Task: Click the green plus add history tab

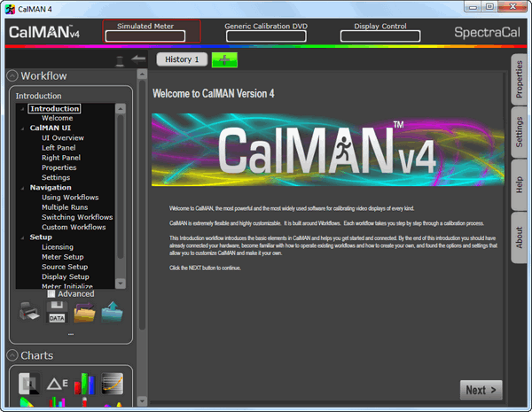Action: pos(224,59)
